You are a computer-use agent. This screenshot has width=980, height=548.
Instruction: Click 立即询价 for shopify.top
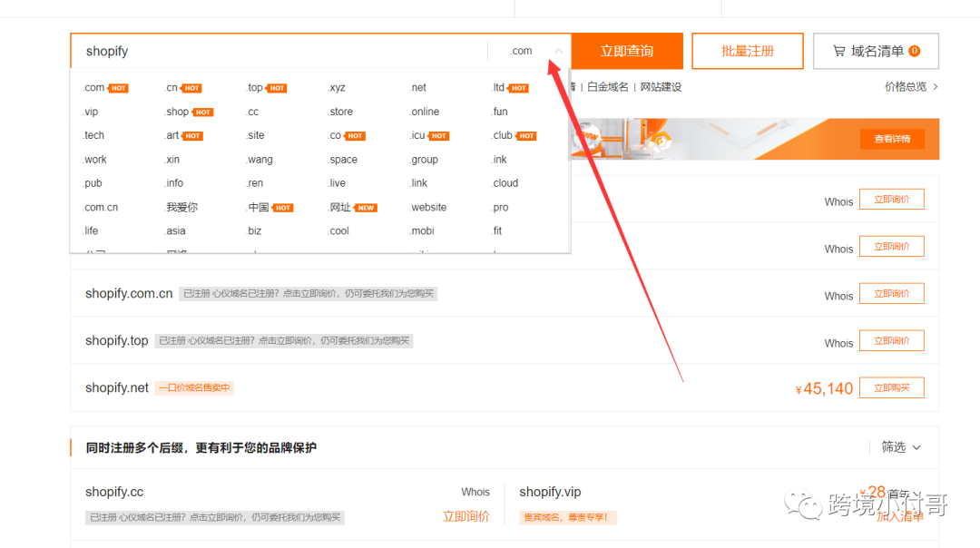892,340
